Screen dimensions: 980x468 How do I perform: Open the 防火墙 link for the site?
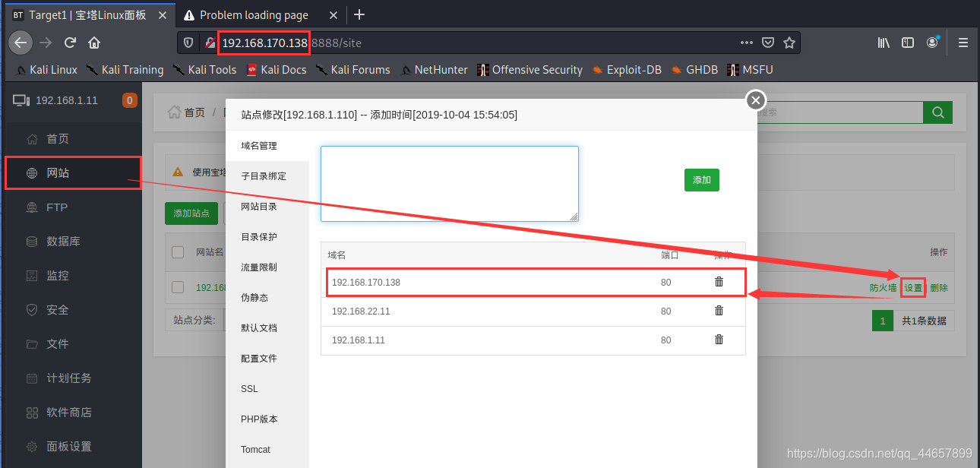(x=884, y=288)
